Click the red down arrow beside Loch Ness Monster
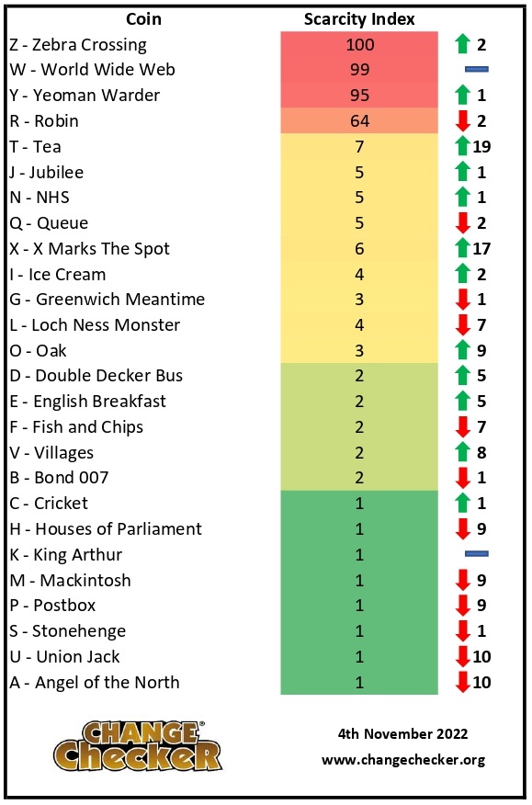 pyautogui.click(x=463, y=324)
